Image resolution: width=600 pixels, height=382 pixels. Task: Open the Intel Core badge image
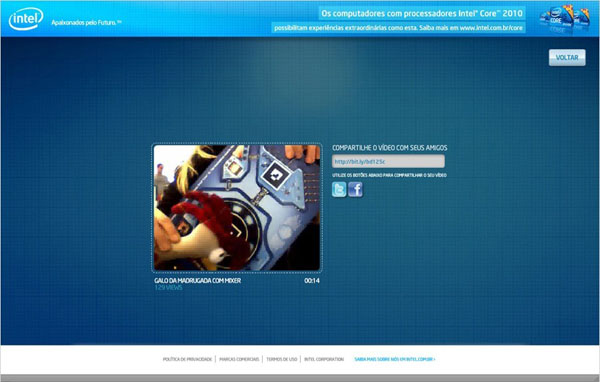tap(564, 19)
